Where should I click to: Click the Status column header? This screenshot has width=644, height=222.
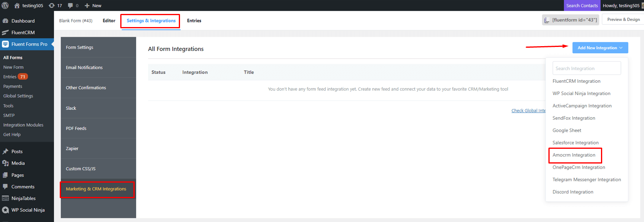click(159, 72)
